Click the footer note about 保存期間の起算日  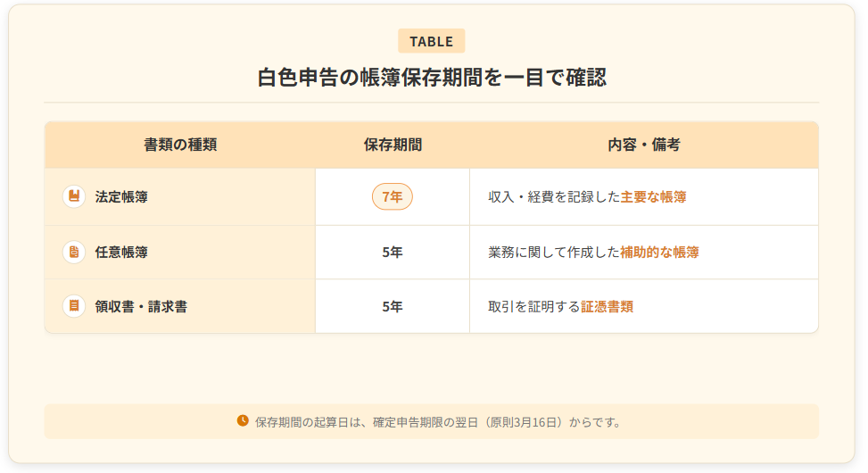[438, 422]
